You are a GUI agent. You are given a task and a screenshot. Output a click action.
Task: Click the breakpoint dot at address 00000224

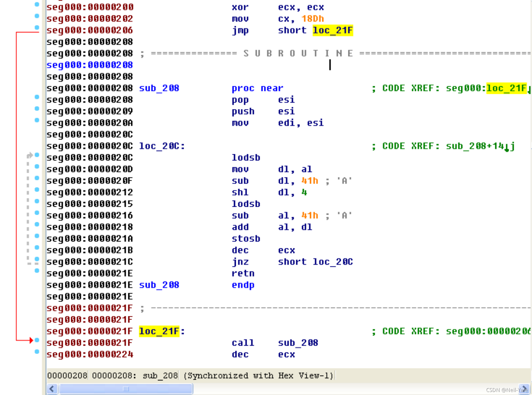pos(37,352)
